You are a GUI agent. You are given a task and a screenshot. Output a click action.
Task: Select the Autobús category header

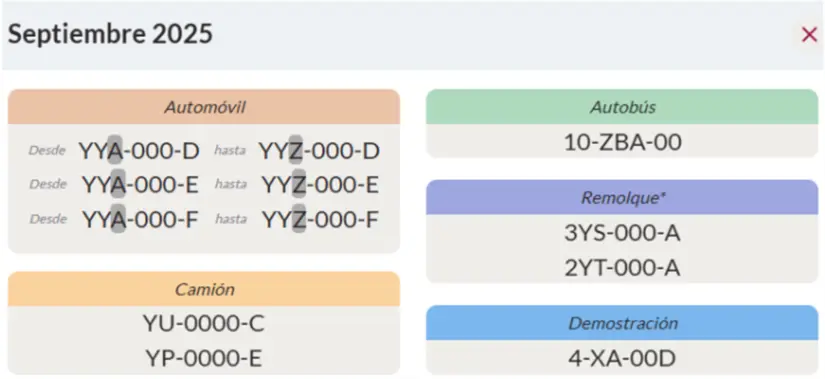pos(622,107)
